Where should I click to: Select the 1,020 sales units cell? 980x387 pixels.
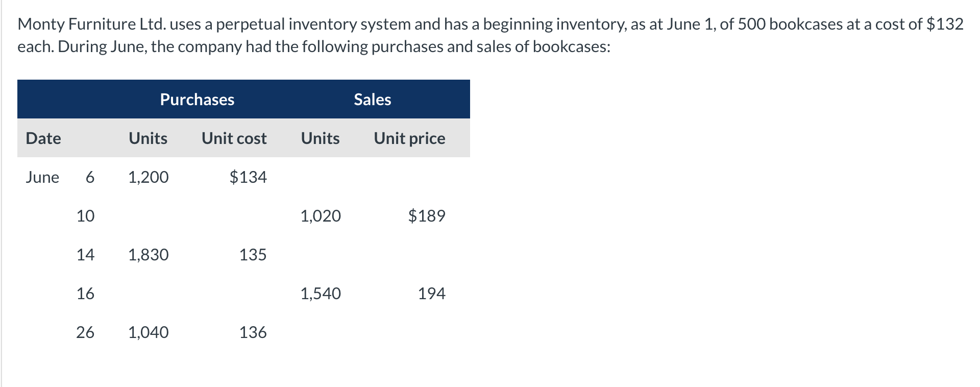(320, 215)
